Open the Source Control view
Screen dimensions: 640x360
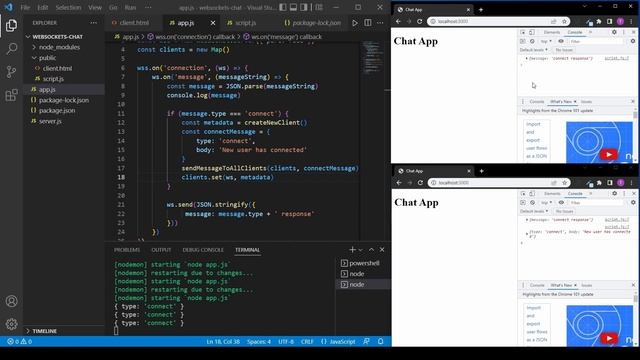(11, 72)
